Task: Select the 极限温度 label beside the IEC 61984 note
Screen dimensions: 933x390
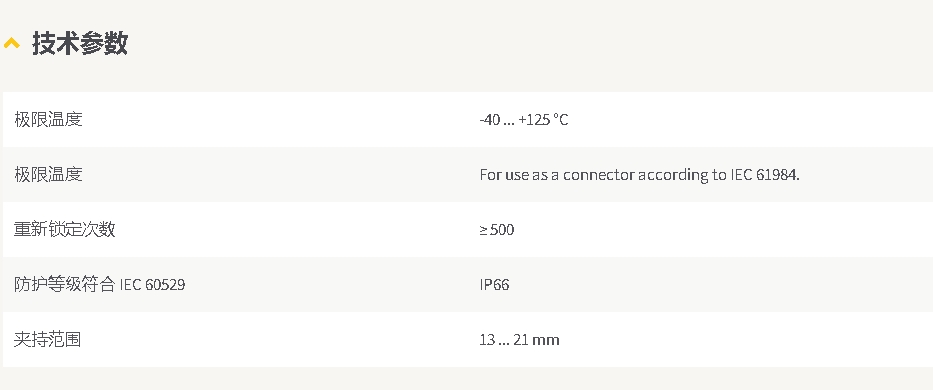Action: pos(48,174)
